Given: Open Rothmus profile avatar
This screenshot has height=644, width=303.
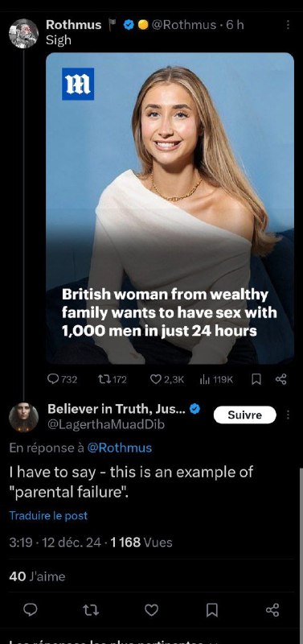Looking at the screenshot, I should tap(23, 34).
